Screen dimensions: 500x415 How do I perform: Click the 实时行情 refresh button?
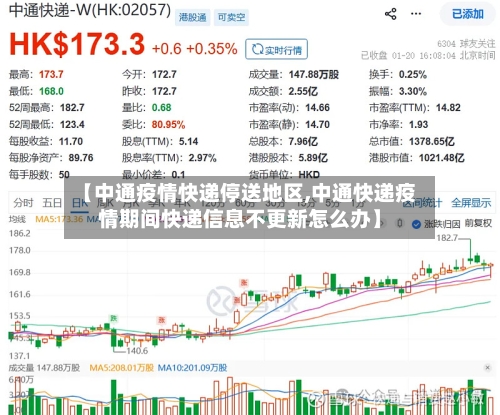(x=276, y=49)
